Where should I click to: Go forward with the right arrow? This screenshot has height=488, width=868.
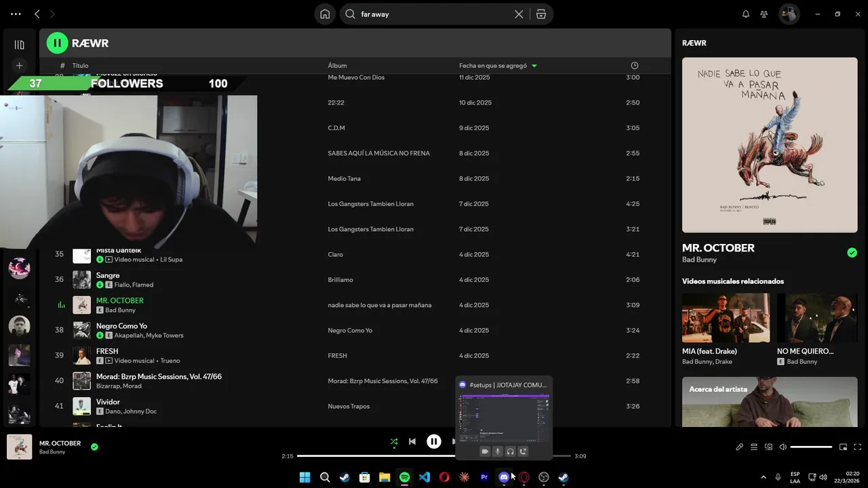[52, 14]
